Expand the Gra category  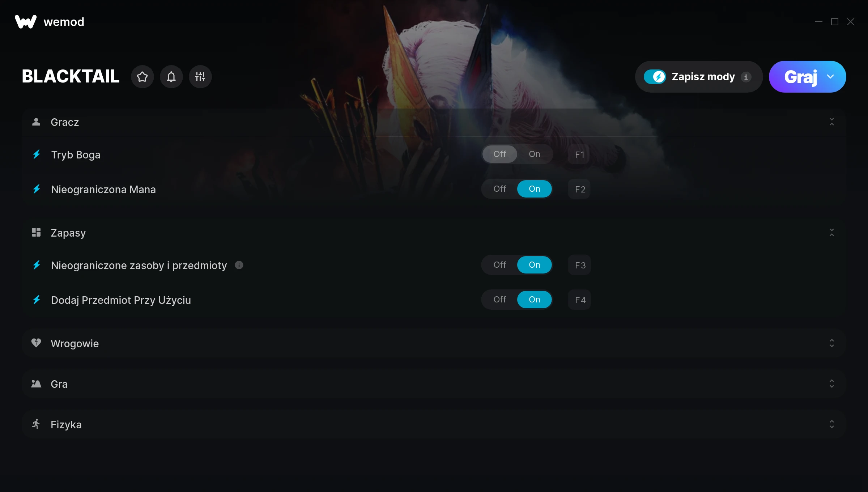[831, 384]
